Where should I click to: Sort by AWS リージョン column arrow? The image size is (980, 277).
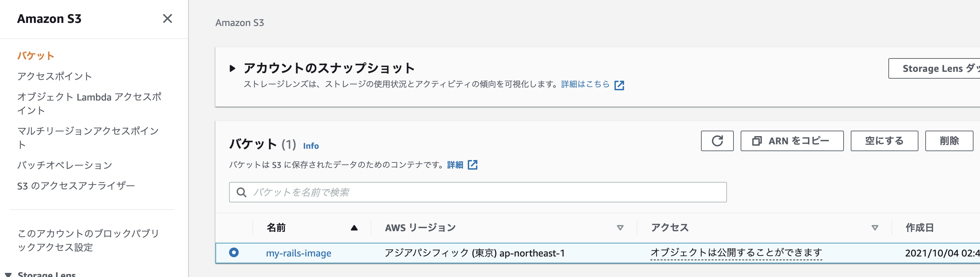tap(620, 227)
